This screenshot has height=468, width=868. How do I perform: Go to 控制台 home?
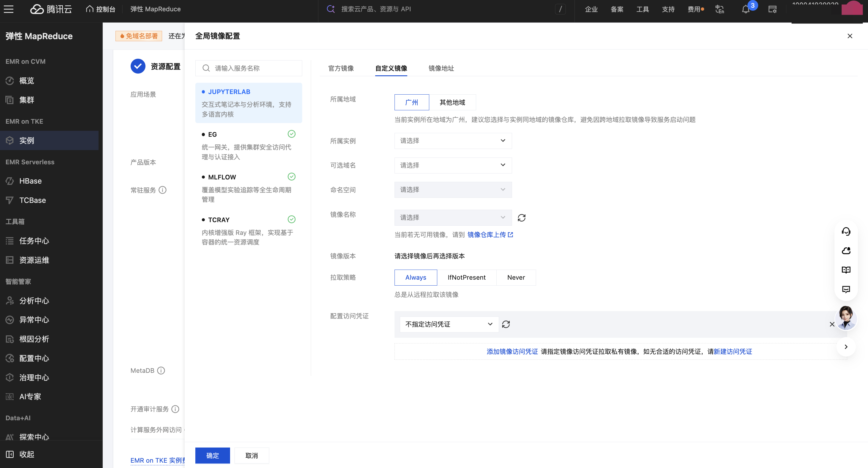(100, 9)
